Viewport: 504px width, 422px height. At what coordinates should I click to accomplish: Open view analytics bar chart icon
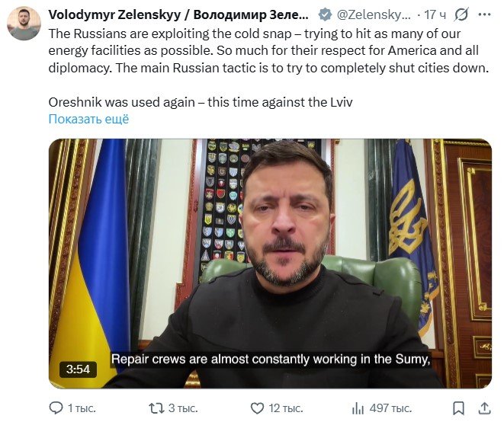358,408
